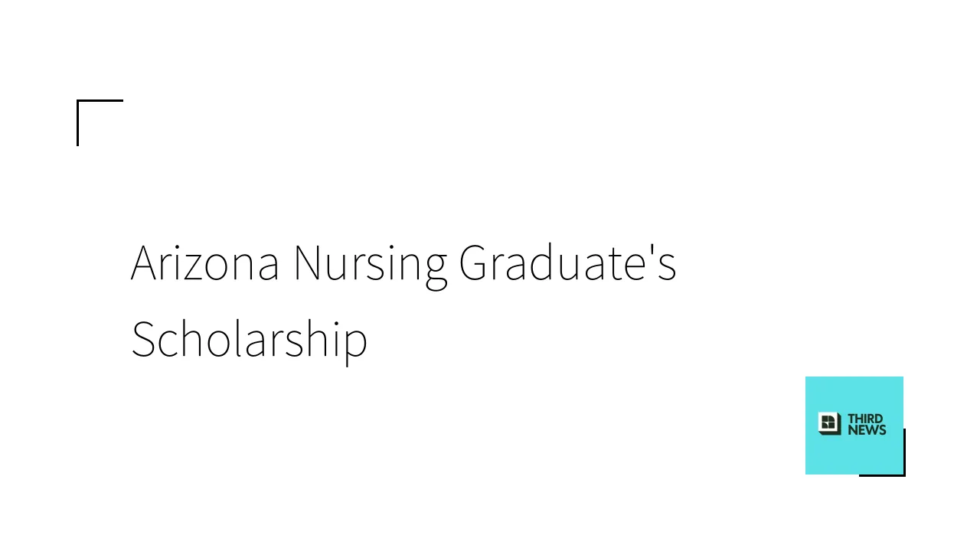Viewport: 980px width, 551px height.
Task: Click the word "NEWS" in the logo
Action: pos(867,430)
